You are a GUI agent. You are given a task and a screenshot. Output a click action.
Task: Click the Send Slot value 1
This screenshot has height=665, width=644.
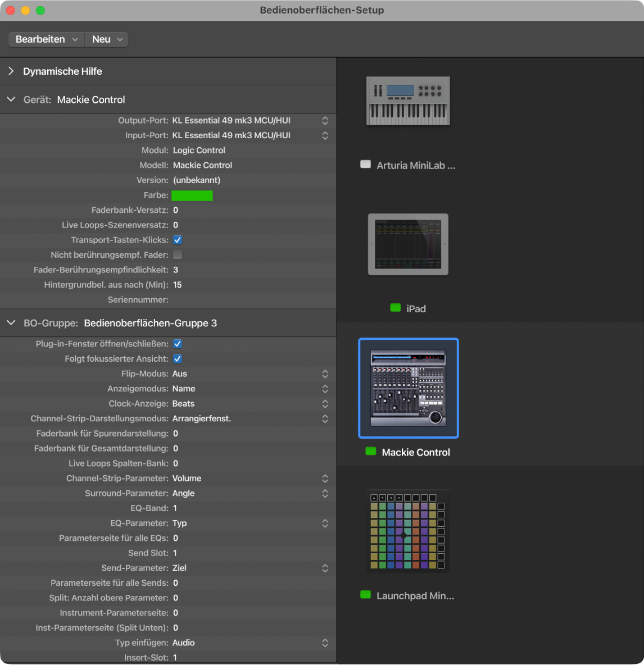point(175,553)
